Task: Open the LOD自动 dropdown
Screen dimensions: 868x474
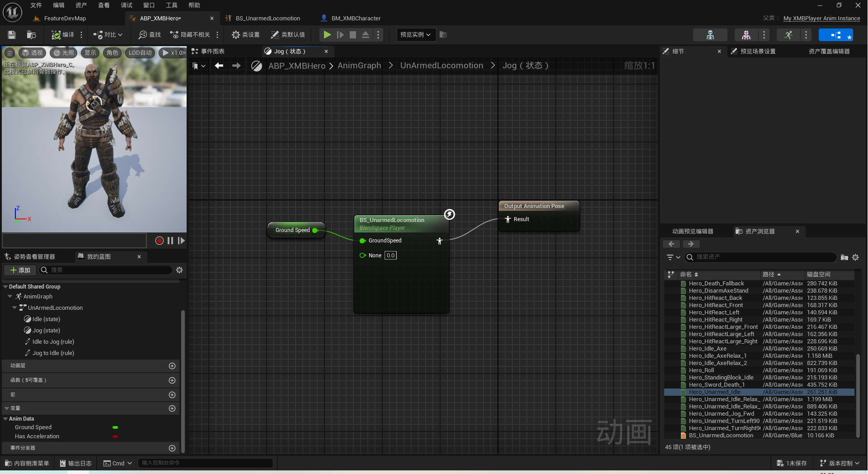Action: [x=140, y=53]
